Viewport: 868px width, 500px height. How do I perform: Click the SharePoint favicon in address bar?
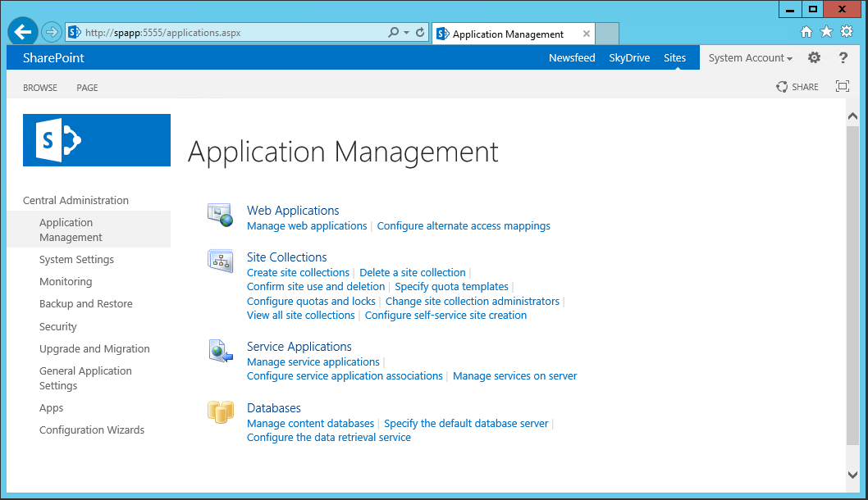point(75,32)
